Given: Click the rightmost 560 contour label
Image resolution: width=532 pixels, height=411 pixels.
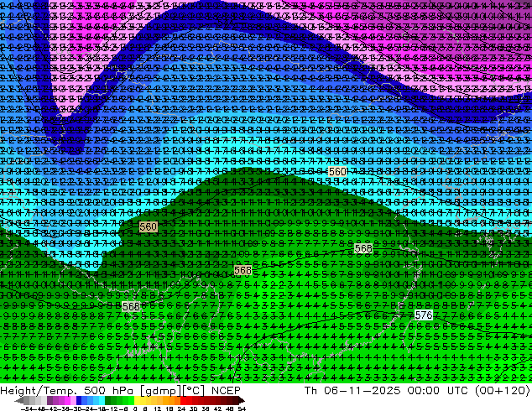Looking at the screenshot, I should 337,172.
